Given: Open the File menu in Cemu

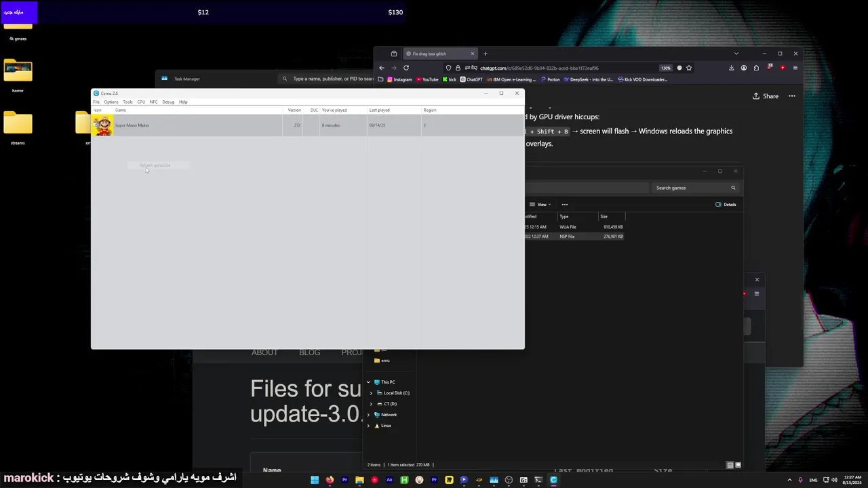Looking at the screenshot, I should pyautogui.click(x=96, y=102).
